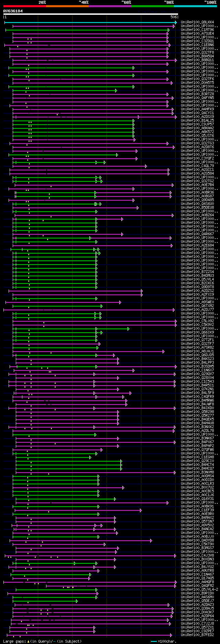The height and width of the screenshot is (644, 220).
Task: Select the UniRef100_A2GCC1 label
Action: (x=197, y=170)
